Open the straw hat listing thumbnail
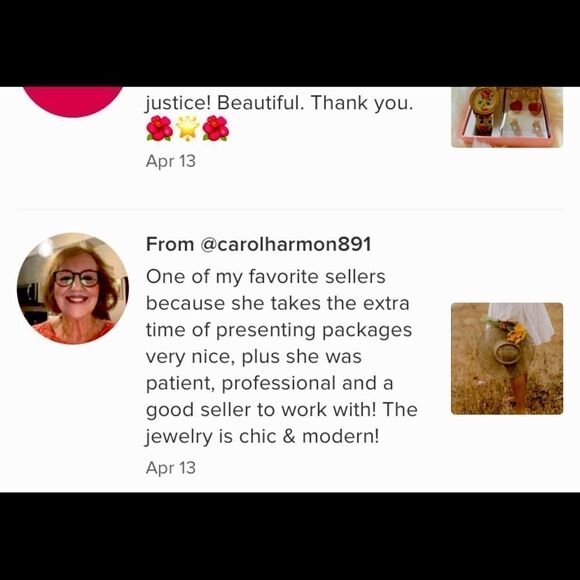 point(507,358)
